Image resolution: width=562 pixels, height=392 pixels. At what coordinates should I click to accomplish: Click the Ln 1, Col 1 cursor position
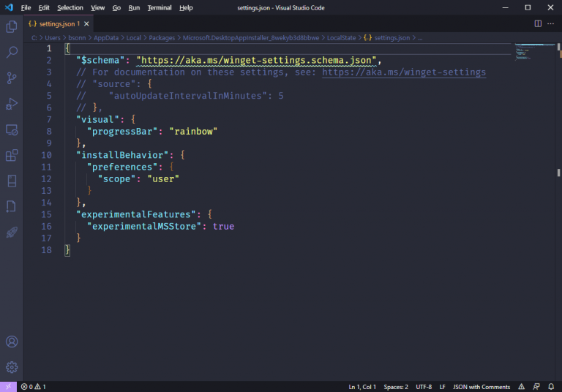pos(362,387)
